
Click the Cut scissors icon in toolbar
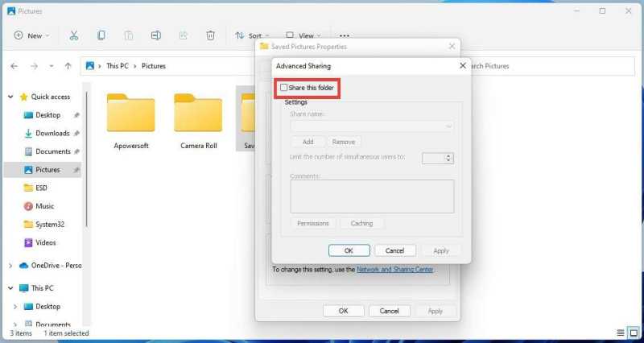pyautogui.click(x=74, y=35)
